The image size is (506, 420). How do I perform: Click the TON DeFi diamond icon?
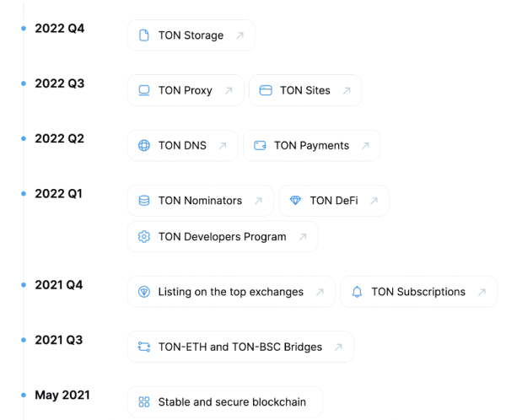(295, 201)
